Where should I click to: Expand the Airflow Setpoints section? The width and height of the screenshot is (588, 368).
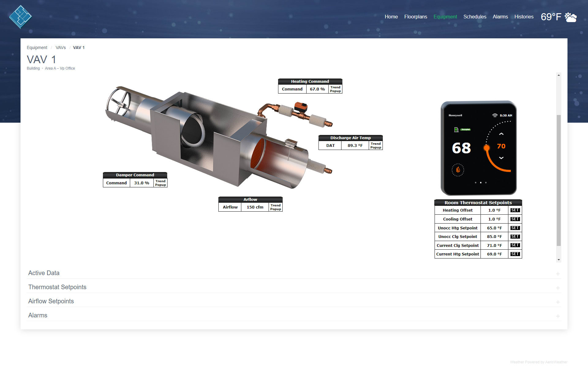tap(294, 301)
